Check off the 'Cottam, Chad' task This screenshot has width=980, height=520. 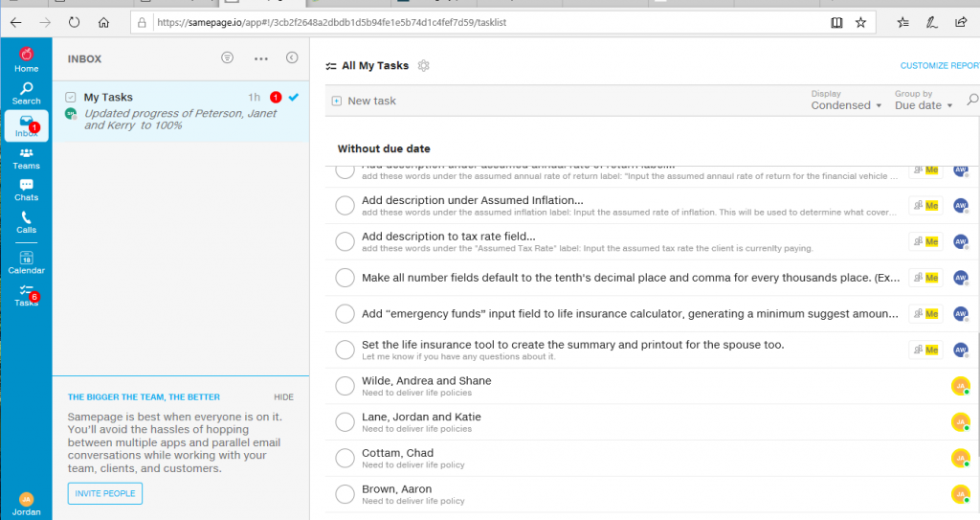[345, 458]
